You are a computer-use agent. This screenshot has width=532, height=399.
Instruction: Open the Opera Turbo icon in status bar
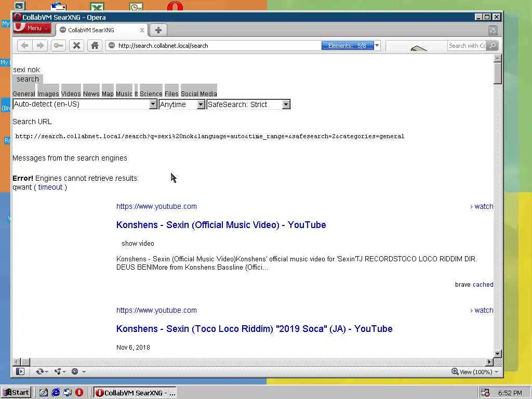[75, 371]
